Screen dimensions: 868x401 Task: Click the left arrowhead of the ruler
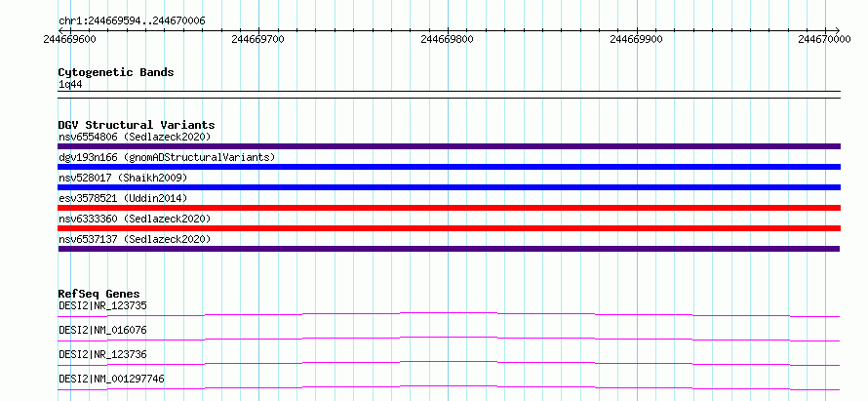coord(60,30)
